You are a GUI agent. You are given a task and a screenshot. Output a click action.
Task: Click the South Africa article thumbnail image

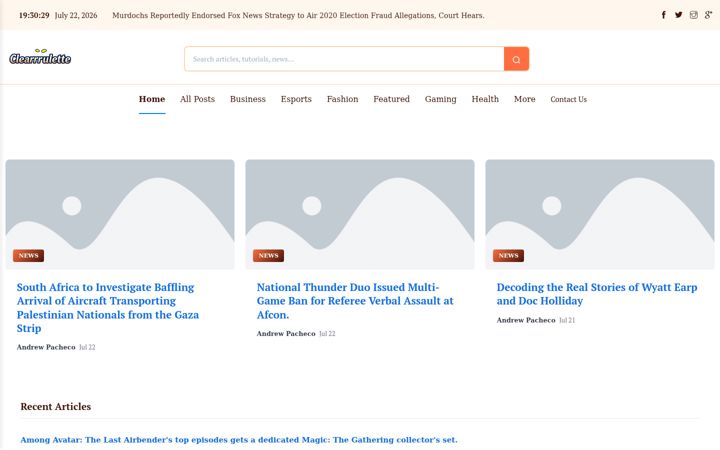pos(120,214)
